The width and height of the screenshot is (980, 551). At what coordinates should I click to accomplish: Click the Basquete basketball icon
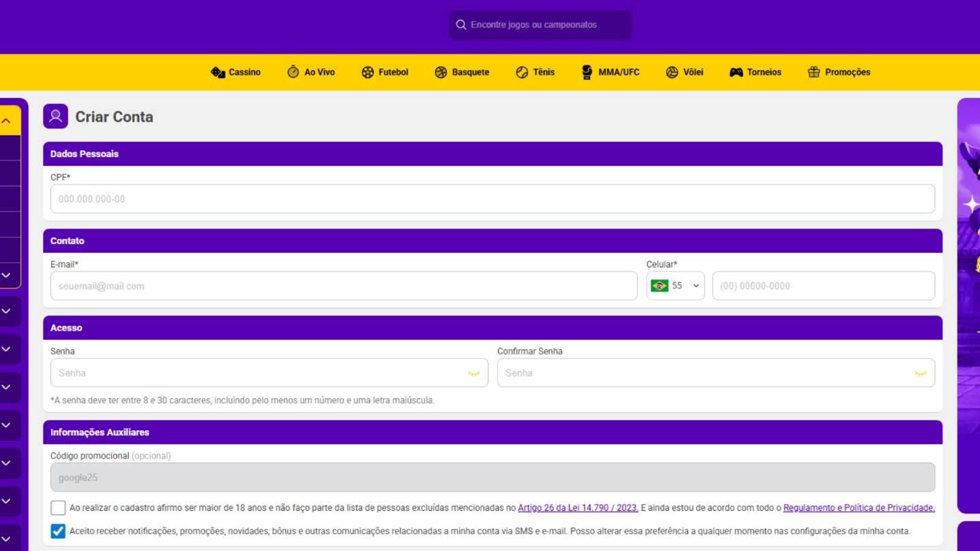[441, 72]
